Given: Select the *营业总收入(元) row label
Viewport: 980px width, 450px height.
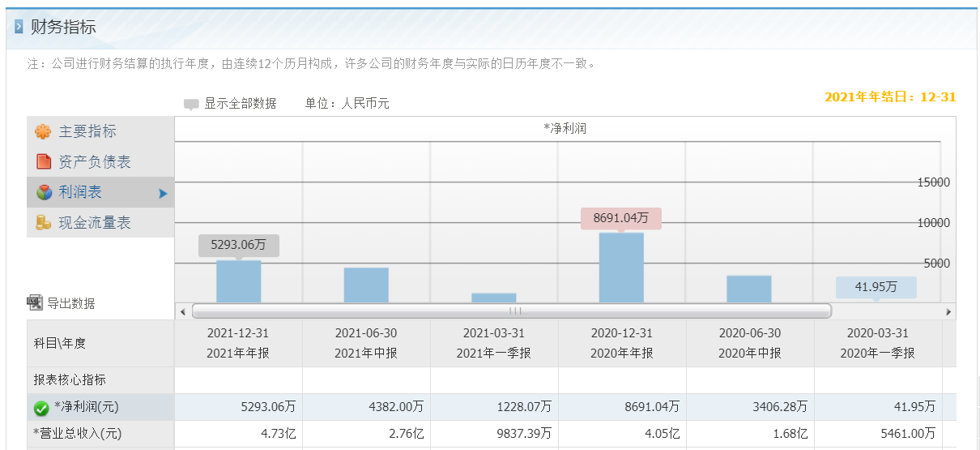Looking at the screenshot, I should pos(78,434).
